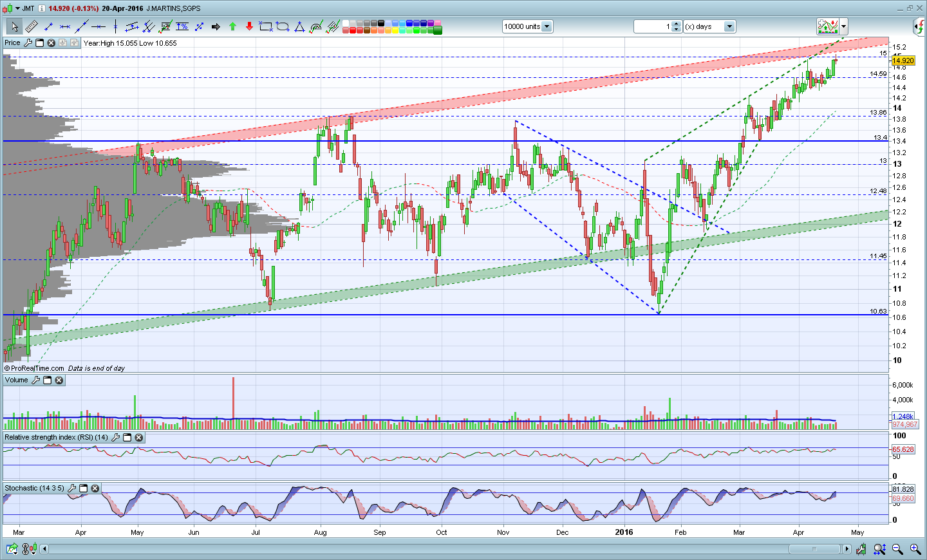Move the Price panel up
The height and width of the screenshot is (560, 927).
tap(75, 43)
